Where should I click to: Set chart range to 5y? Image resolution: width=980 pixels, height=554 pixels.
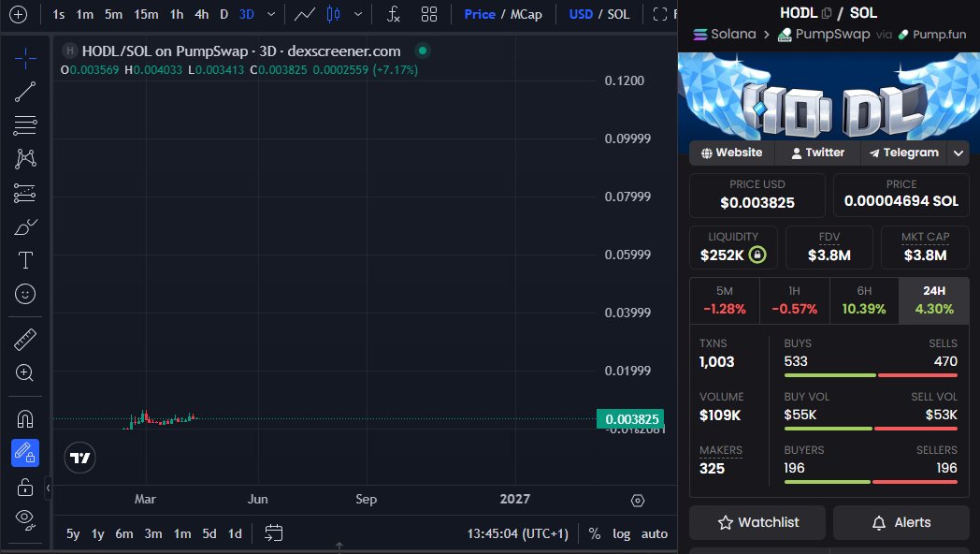coord(73,534)
